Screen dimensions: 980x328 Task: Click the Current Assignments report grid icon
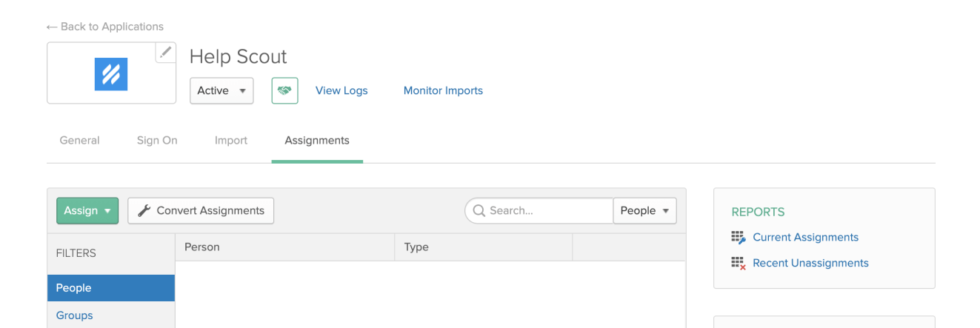(738, 238)
